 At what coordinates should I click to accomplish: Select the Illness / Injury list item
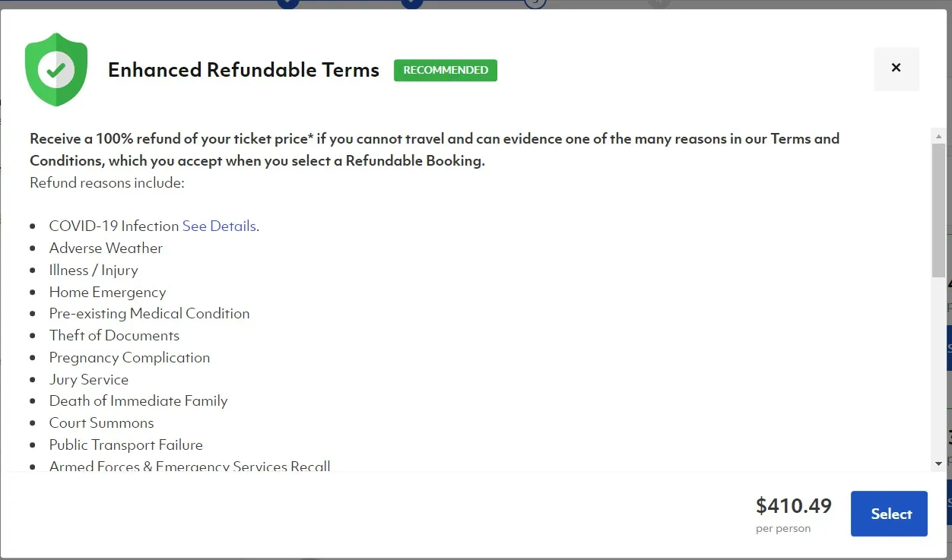tap(94, 270)
